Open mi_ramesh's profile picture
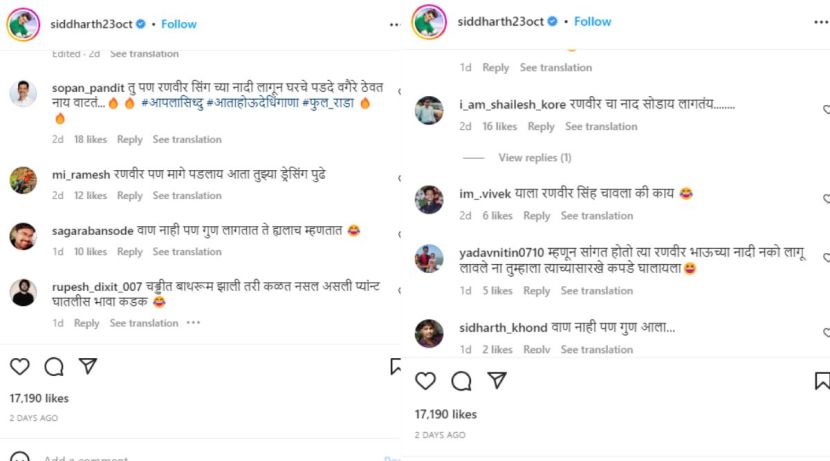Screen dimensions: 830x461 24,180
